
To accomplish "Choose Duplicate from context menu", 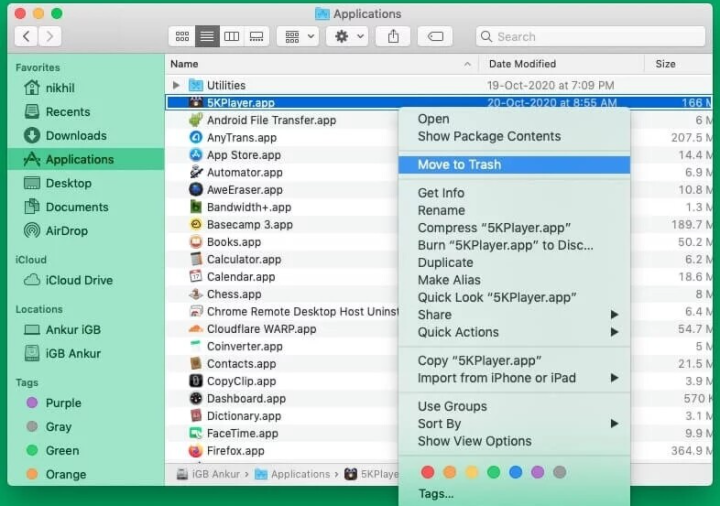I will coord(514,263).
